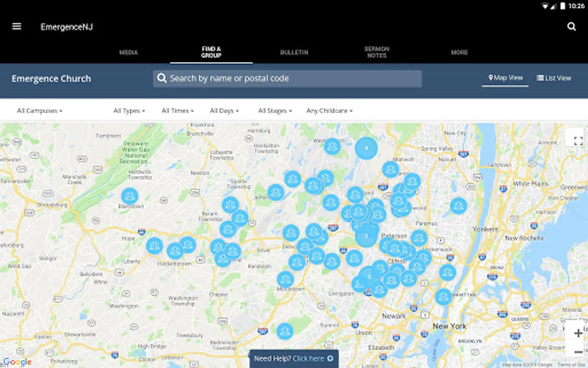
Task: Select the group marker near West Milford
Action: (332, 146)
